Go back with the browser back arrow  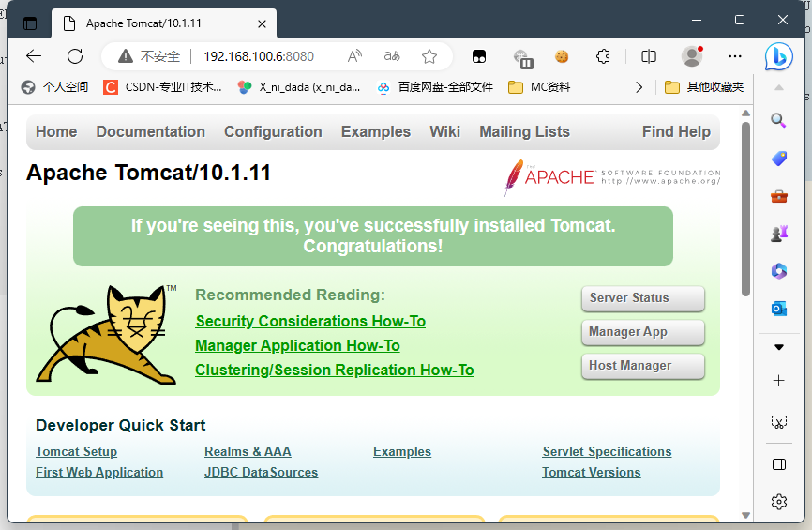coord(34,56)
